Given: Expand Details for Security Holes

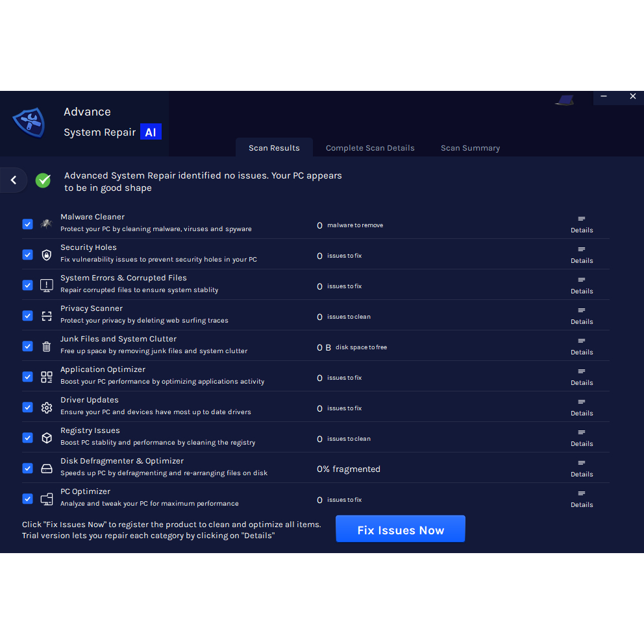Looking at the screenshot, I should point(582,254).
